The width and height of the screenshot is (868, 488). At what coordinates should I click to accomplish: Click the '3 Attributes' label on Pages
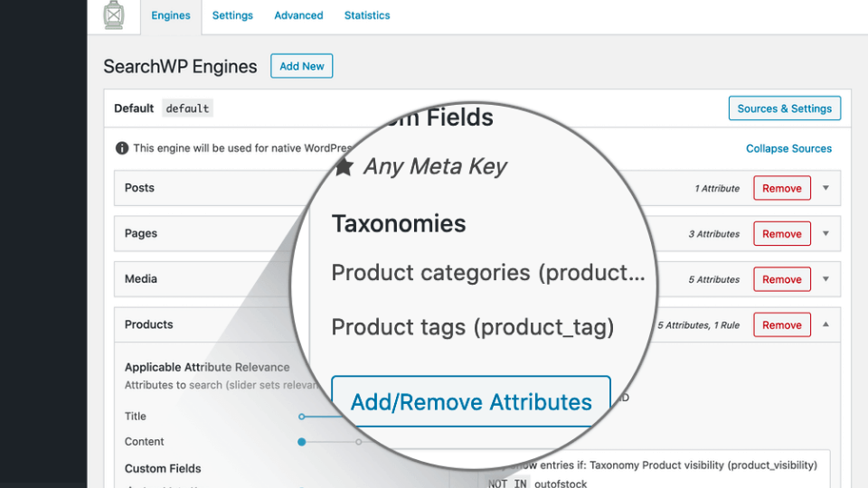coord(713,234)
